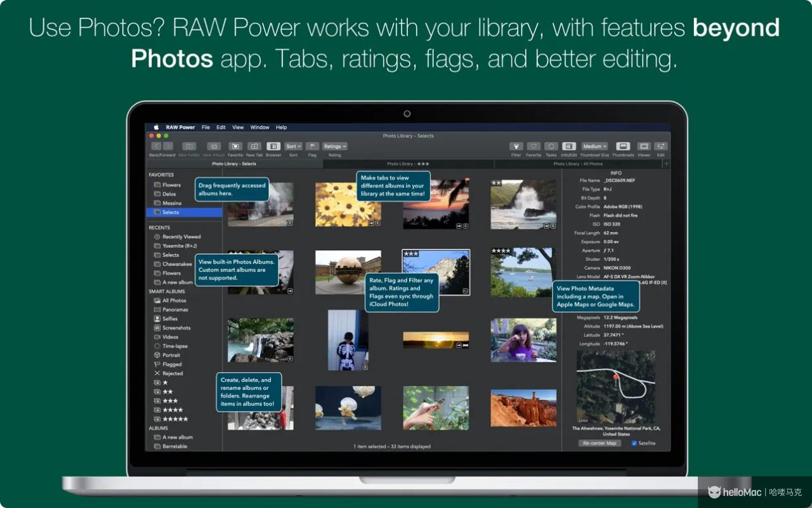
Task: Switch to Photo Library - Selects tab
Action: [234, 164]
